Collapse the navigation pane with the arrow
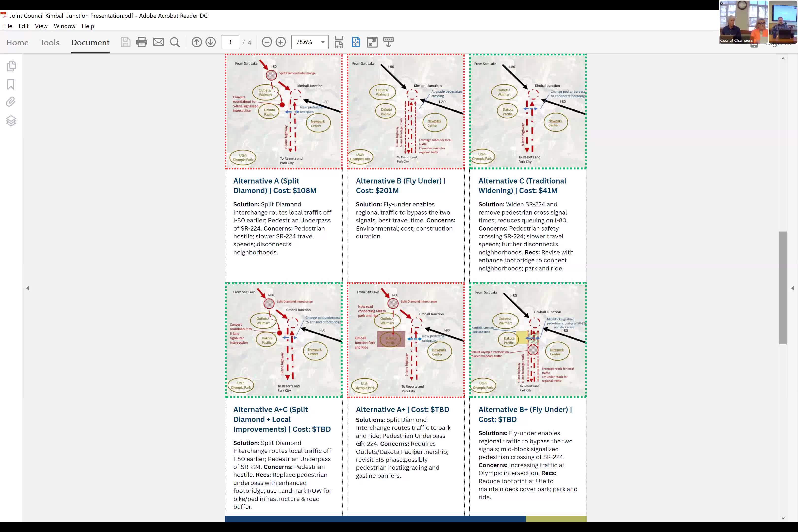798x532 pixels. (x=28, y=288)
